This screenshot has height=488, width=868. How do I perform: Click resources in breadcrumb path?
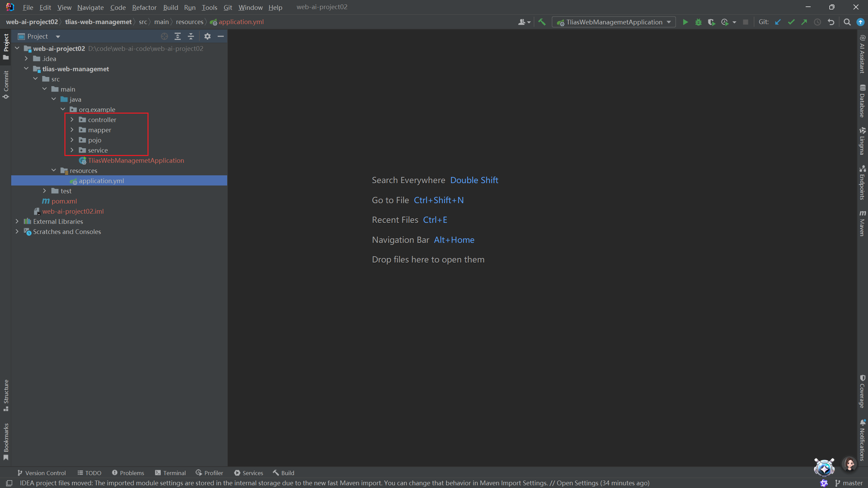pos(190,22)
